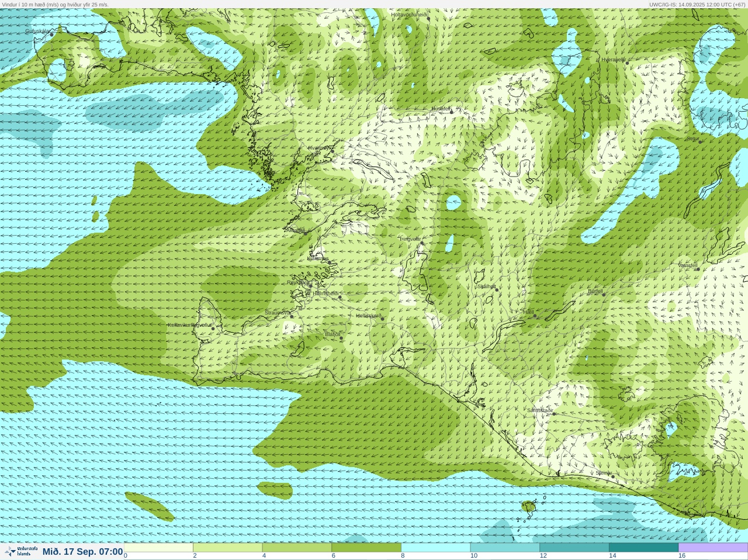748x560 pixels.
Task: Click the Veðurstofa Íslands logo
Action: coord(21,551)
